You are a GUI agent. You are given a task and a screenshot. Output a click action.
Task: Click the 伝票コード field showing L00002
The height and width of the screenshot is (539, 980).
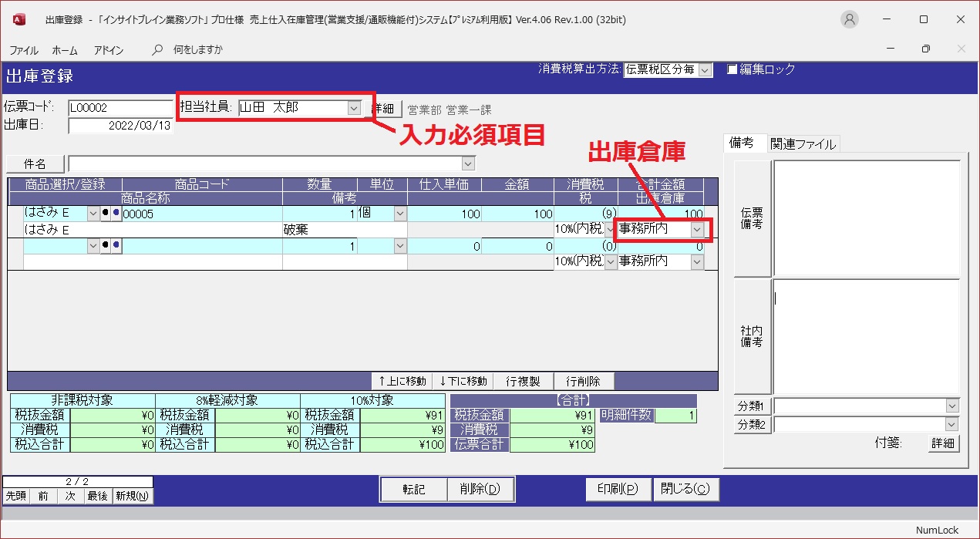click(120, 108)
